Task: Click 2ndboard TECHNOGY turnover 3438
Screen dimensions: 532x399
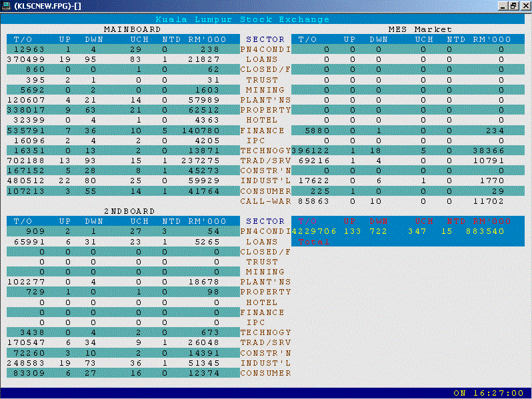Action: (x=33, y=332)
